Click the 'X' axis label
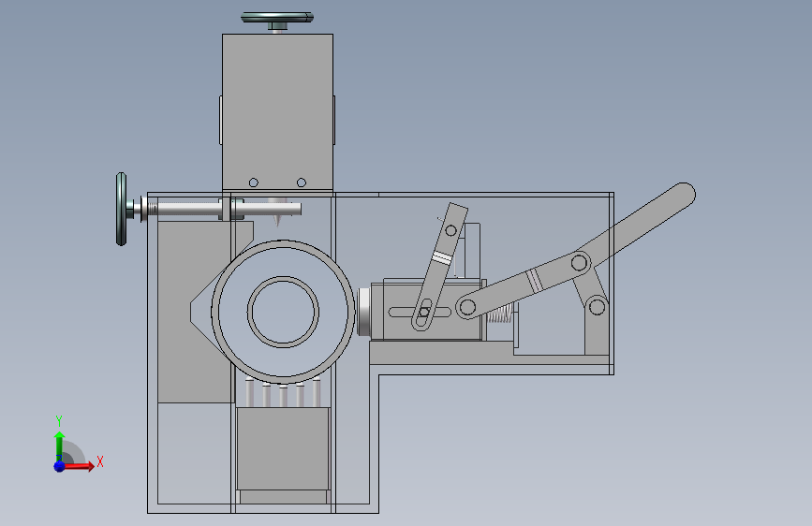The width and height of the screenshot is (812, 526). tap(100, 461)
